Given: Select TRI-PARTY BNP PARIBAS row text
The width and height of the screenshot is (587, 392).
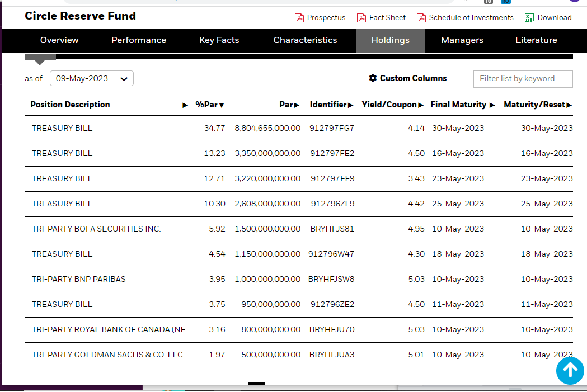Looking at the screenshot, I should coord(78,279).
